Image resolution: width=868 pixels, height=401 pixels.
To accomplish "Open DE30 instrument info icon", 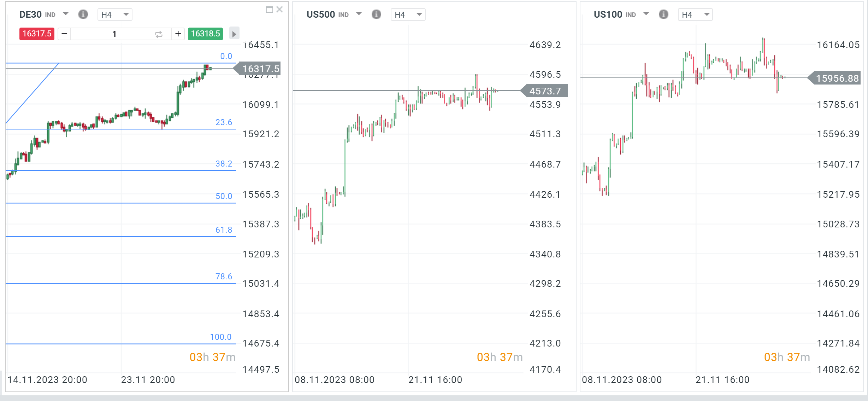I will (x=83, y=14).
